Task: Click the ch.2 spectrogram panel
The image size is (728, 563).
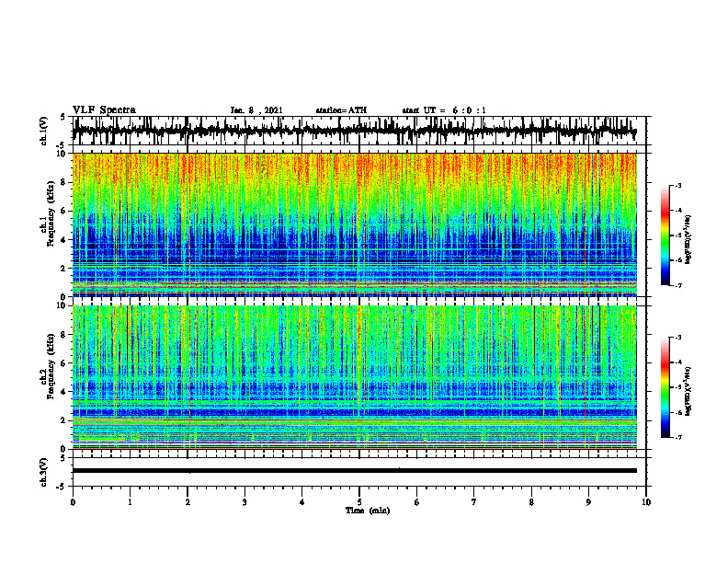Action: coord(354,377)
